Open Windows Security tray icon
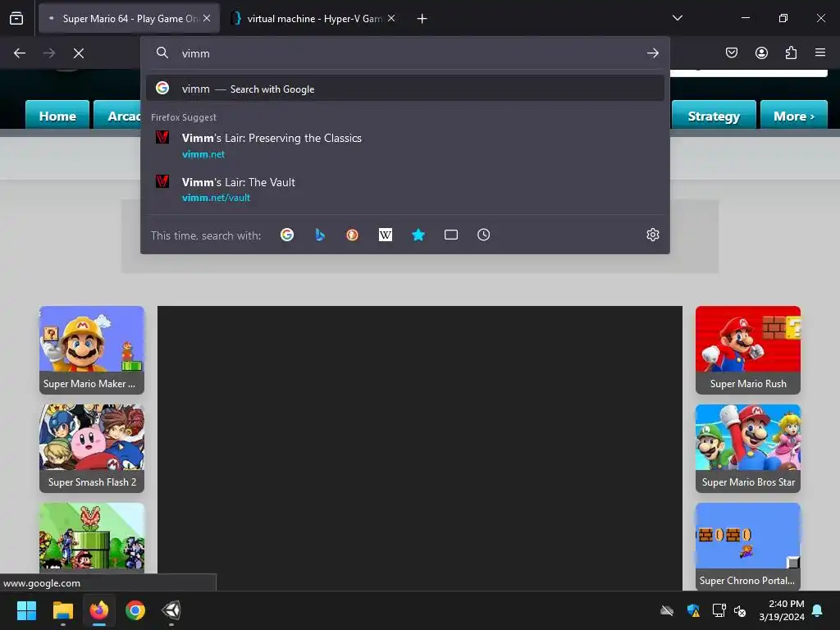Image resolution: width=840 pixels, height=630 pixels. pos(693,610)
